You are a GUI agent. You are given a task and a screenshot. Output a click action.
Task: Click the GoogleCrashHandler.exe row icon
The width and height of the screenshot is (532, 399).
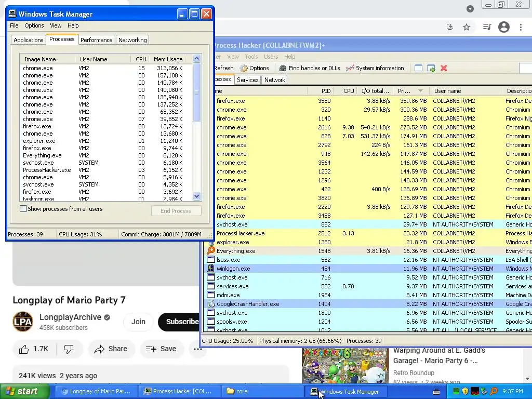(211, 303)
